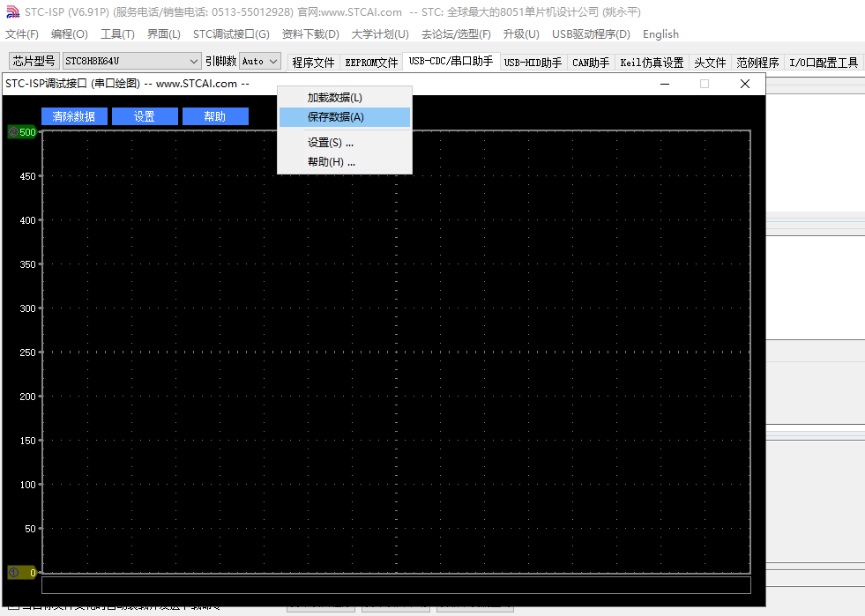The height and width of the screenshot is (616, 865).
Task: Open the STC调试接口(G) menu
Action: pyautogui.click(x=231, y=34)
